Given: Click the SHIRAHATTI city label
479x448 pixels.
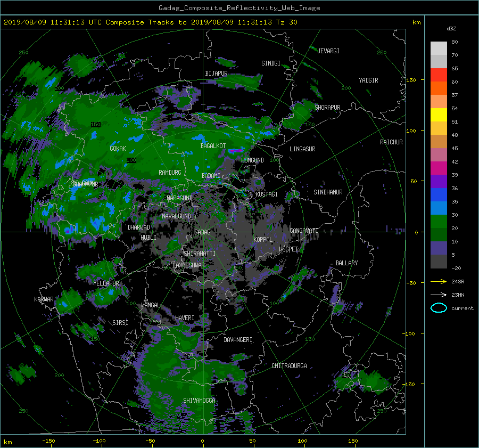Looking at the screenshot, I should click(x=200, y=254).
